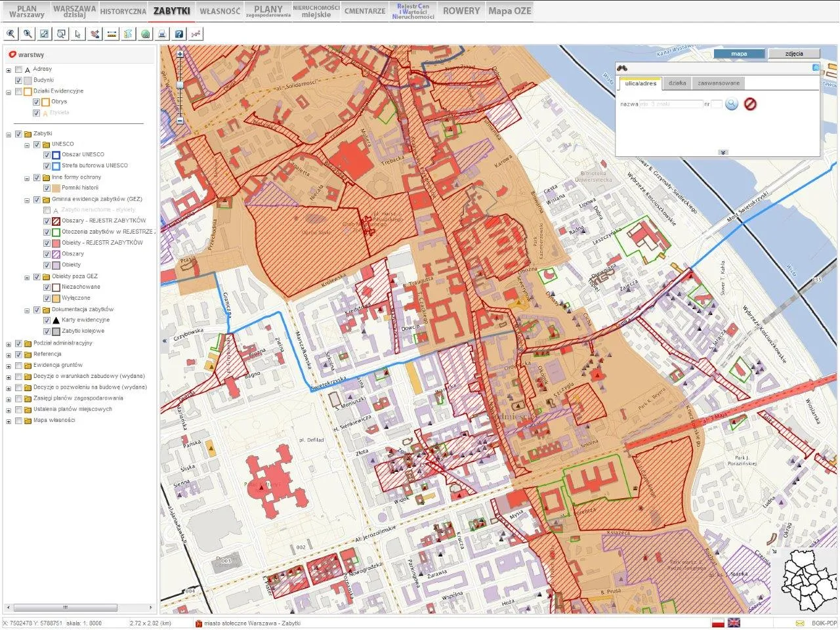Activate the arrow pointer selection tool
The height and width of the screenshot is (630, 840).
coord(78,34)
